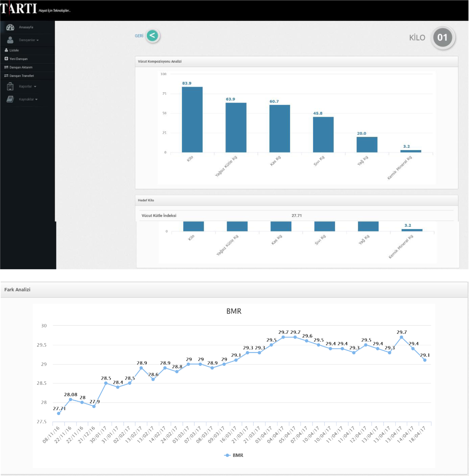Click the Kemik Mineral Kg label in first chart
This screenshot has height=476, width=469.
[399, 168]
